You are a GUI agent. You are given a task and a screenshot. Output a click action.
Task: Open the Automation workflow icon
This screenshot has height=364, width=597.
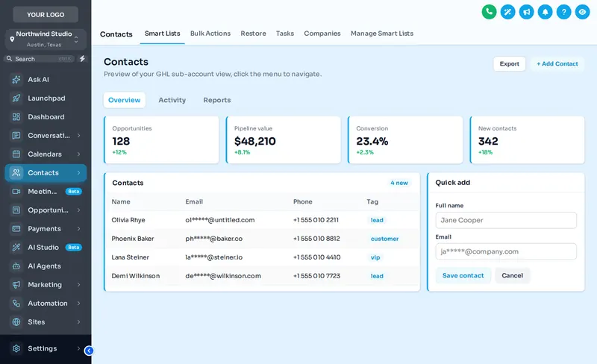[x=16, y=304]
